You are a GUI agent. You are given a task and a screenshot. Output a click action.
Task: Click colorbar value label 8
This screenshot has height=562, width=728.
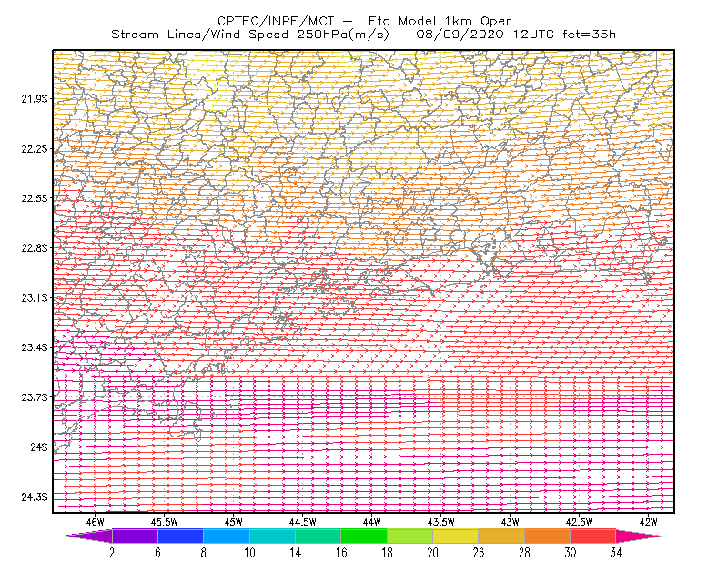click(x=203, y=553)
